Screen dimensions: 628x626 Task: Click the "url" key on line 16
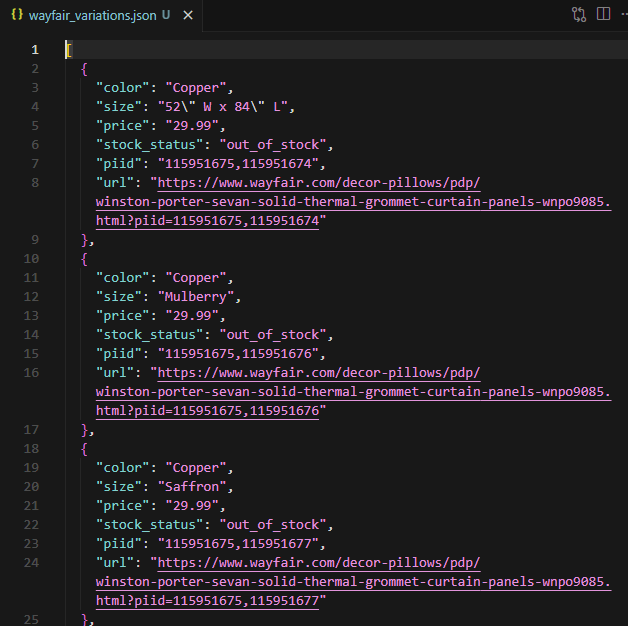tap(115, 373)
